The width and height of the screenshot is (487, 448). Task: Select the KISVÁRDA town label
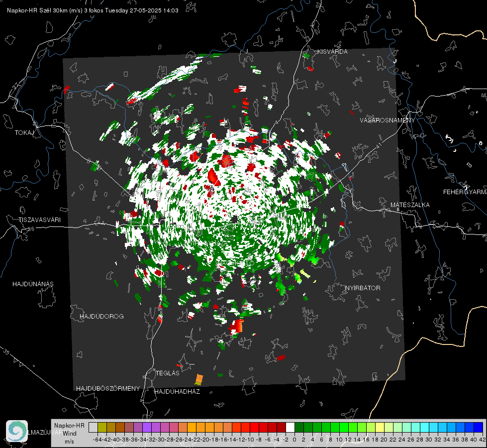[332, 52]
